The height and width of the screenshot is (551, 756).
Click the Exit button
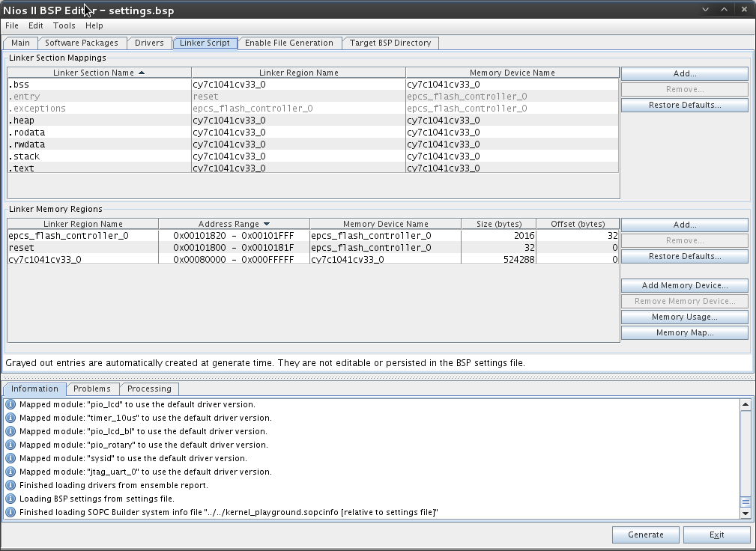(716, 535)
